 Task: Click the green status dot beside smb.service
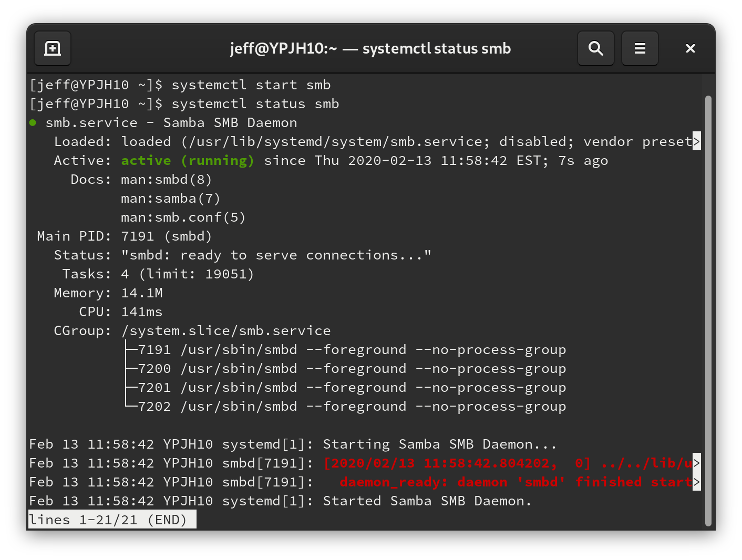click(33, 123)
